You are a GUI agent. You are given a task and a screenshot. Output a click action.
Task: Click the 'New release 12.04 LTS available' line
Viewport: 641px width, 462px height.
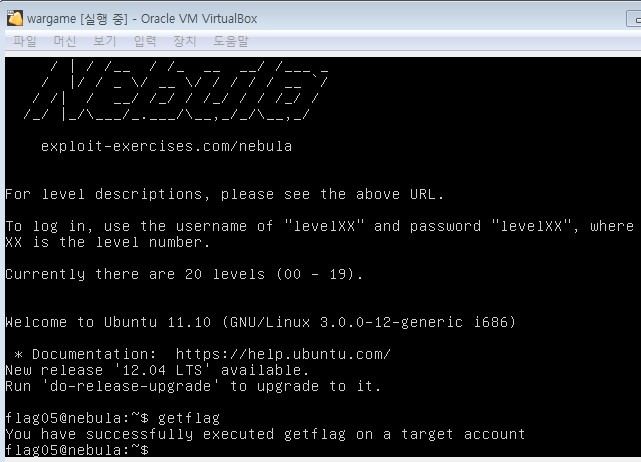[157, 370]
